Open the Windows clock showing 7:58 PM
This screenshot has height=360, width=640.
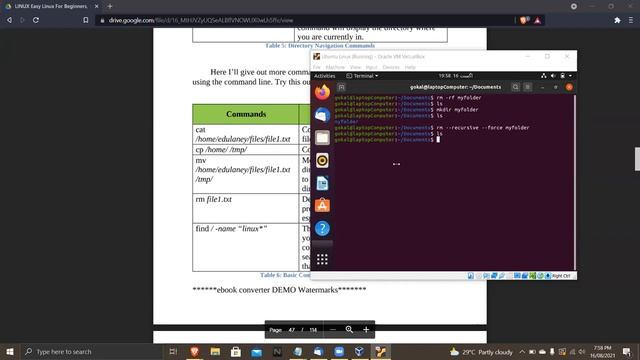click(602, 351)
